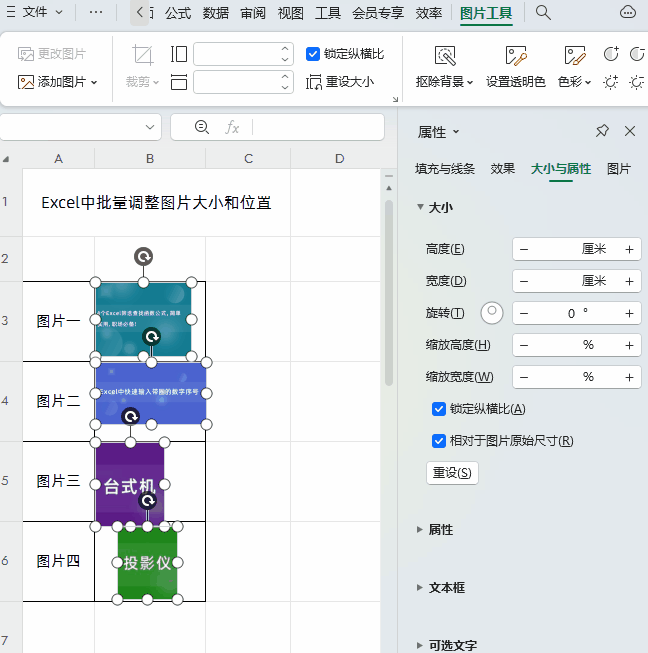Click 更改图片 button
Viewport: 648px width, 653px height.
pyautogui.click(x=52, y=54)
